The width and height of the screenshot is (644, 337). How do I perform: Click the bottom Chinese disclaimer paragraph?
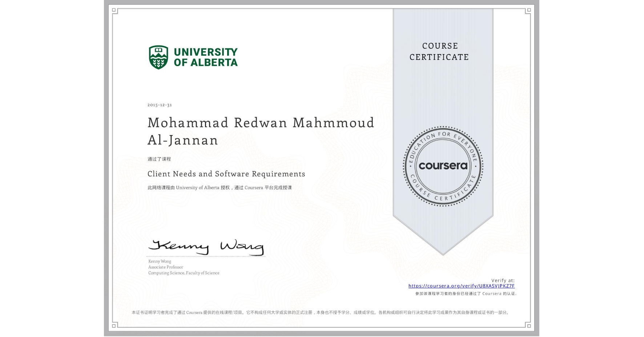point(321,312)
